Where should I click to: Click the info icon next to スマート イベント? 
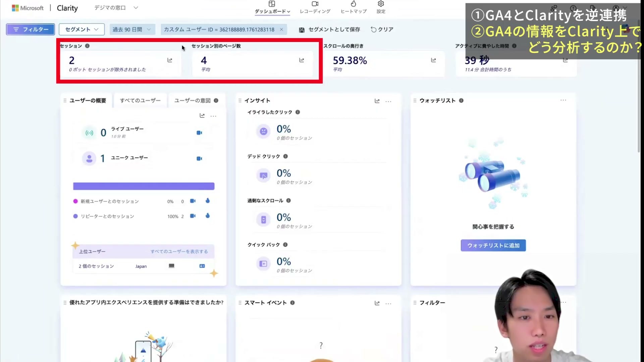tap(292, 303)
